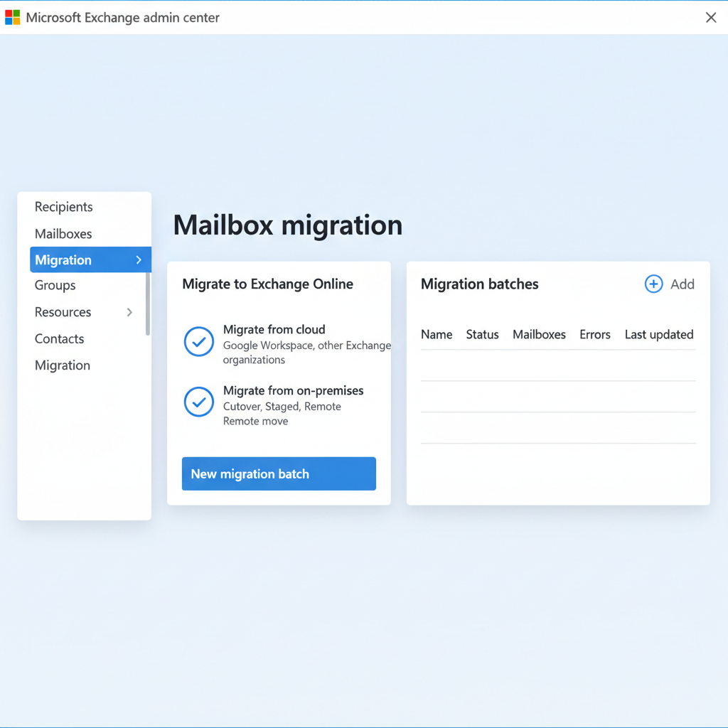
Task: Click the Migrate to Exchange Online card title
Action: pos(267,284)
